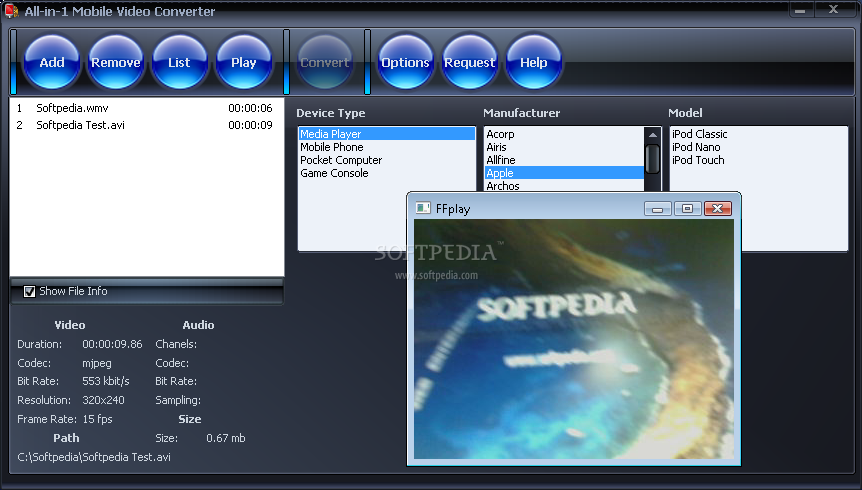
Task: Click the converter app icon in title bar
Action: [x=12, y=11]
